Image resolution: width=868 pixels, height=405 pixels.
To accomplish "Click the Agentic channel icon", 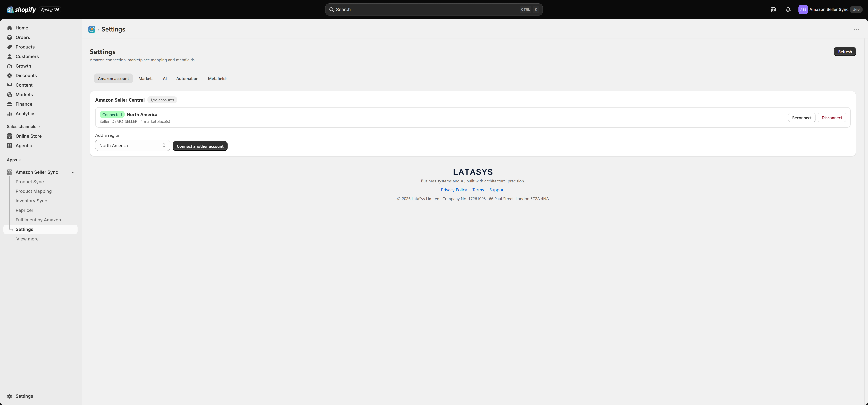I will (x=9, y=146).
